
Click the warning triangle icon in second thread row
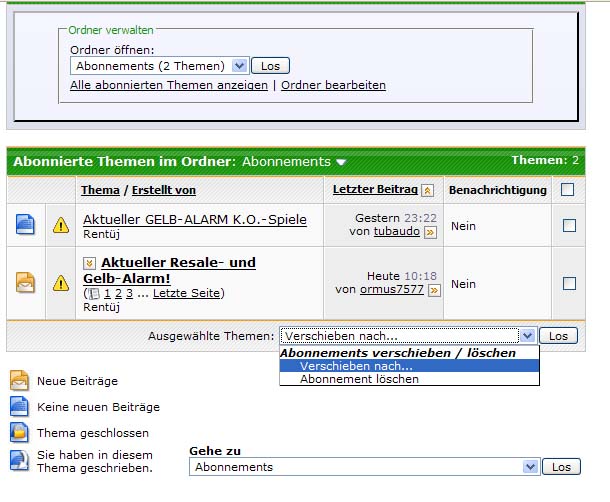[61, 284]
